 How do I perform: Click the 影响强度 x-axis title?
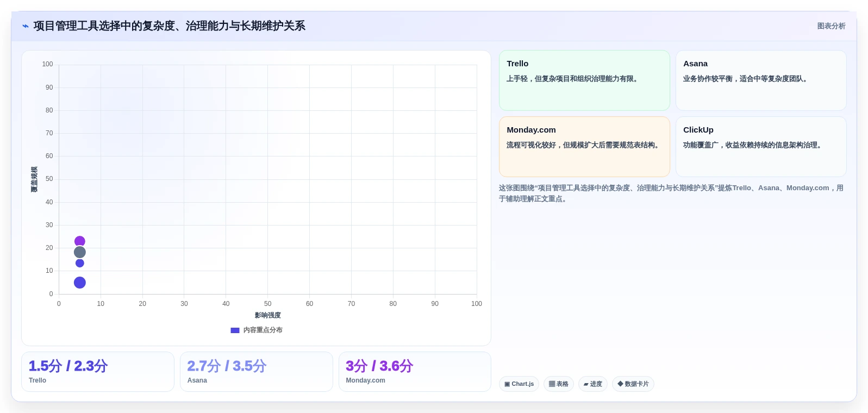pyautogui.click(x=268, y=315)
